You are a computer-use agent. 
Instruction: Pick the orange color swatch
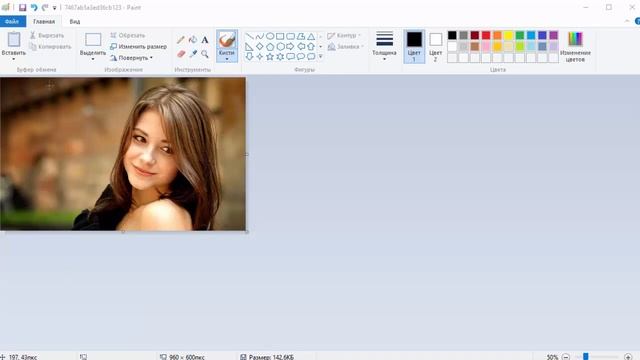(497, 36)
